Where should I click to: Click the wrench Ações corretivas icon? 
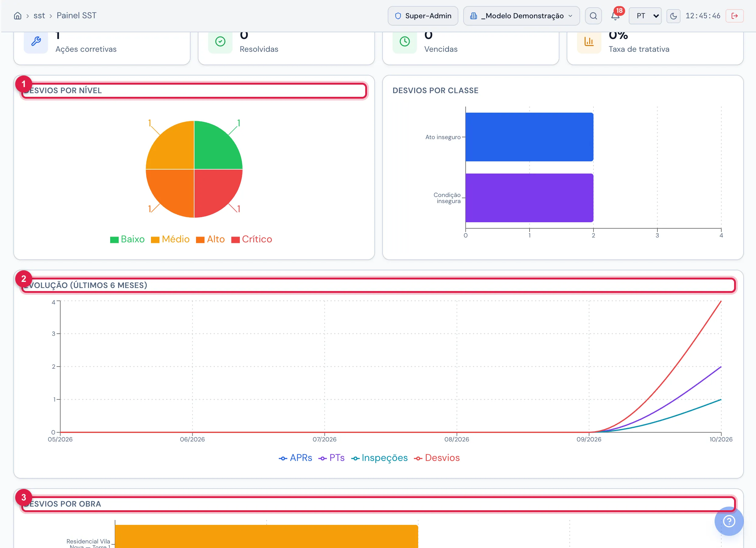[x=36, y=41]
